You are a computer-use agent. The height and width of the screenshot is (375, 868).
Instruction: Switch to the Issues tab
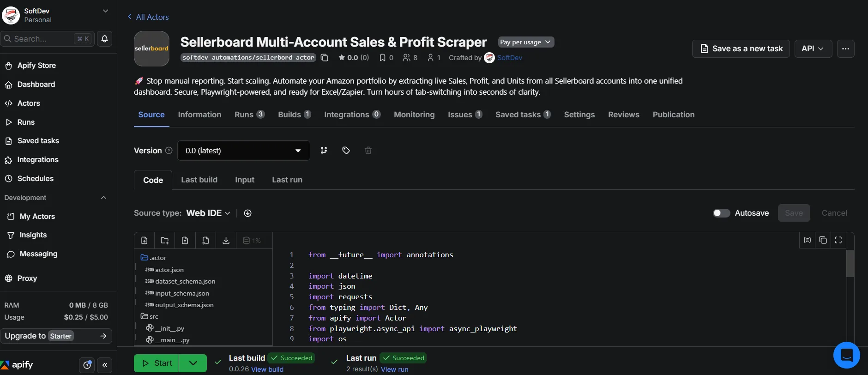pyautogui.click(x=465, y=115)
